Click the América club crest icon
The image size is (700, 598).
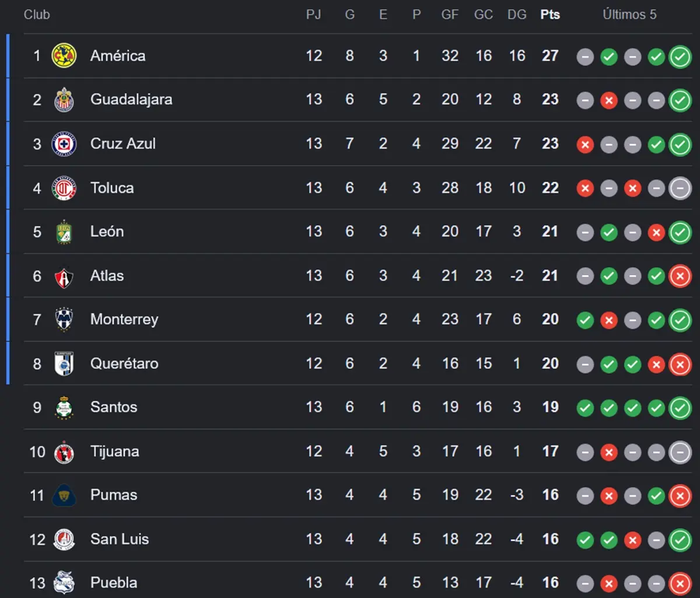[64, 56]
